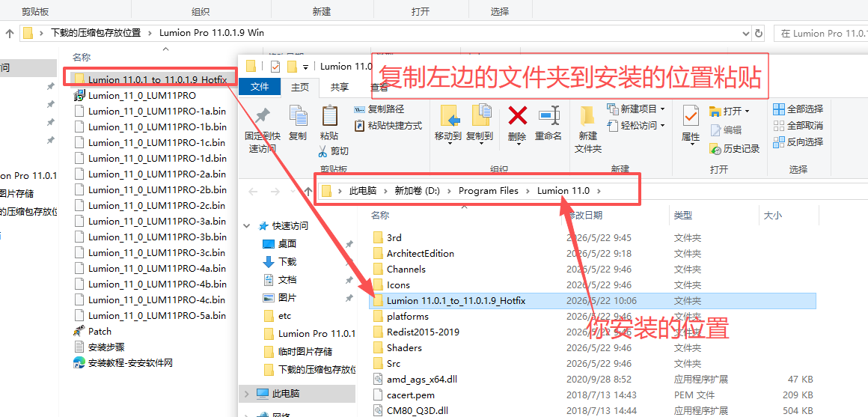The width and height of the screenshot is (868, 417).
Task: Select the Icons folder
Action: pos(399,285)
